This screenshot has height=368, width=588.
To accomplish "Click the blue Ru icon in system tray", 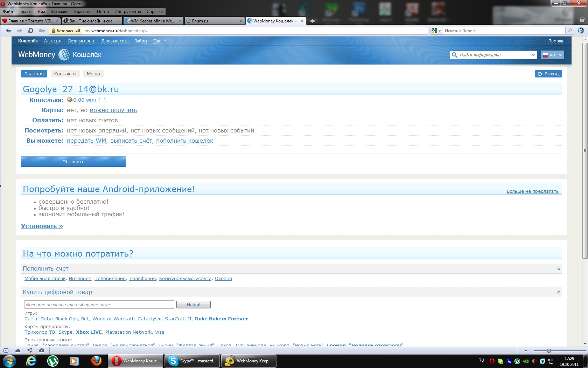I will pyautogui.click(x=509, y=361).
